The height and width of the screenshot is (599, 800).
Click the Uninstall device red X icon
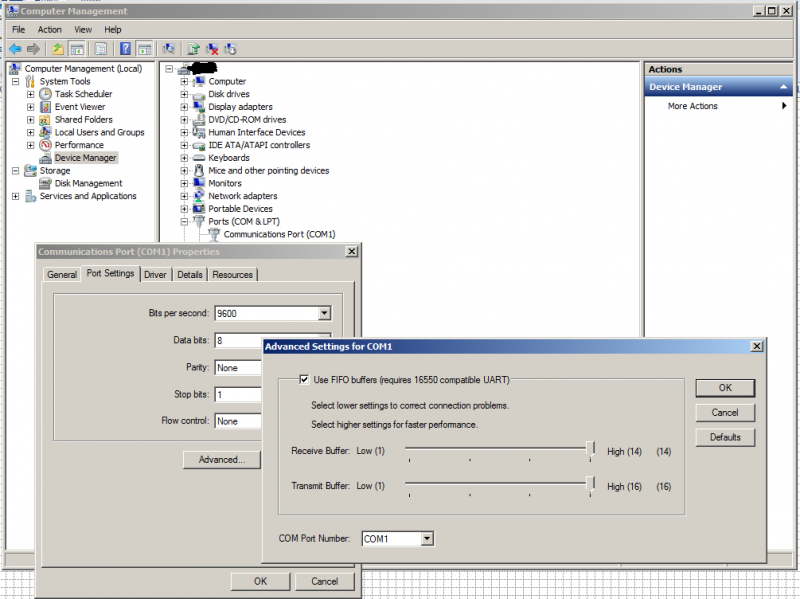212,49
